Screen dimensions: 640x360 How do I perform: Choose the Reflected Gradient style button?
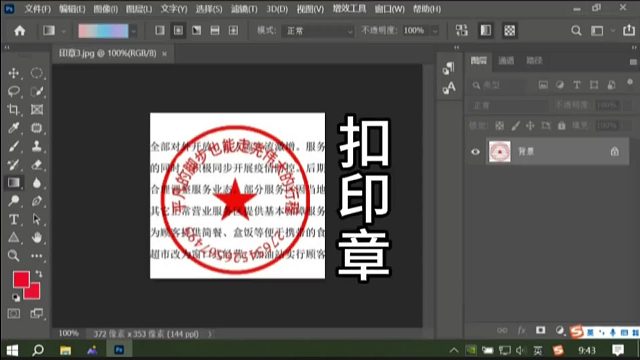pos(215,30)
